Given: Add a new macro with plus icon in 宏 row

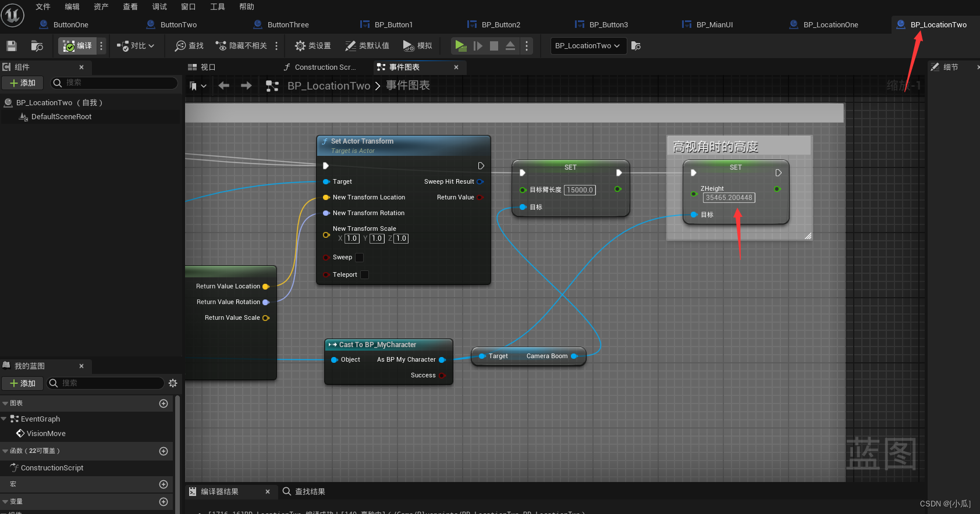Looking at the screenshot, I should point(164,484).
